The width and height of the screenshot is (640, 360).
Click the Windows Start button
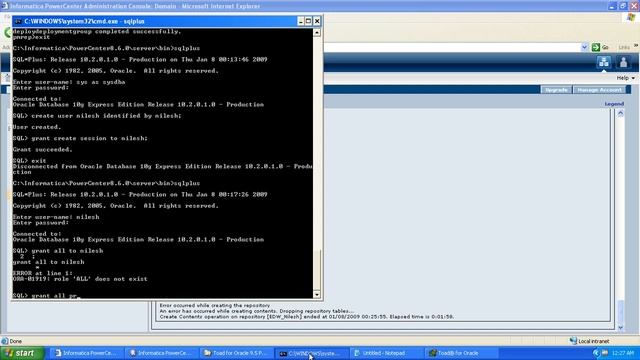22,353
